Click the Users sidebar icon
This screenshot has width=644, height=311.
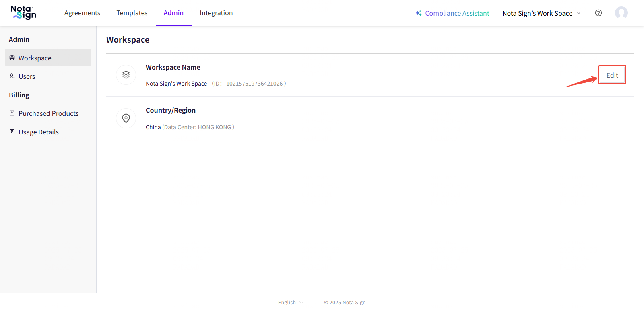point(12,76)
